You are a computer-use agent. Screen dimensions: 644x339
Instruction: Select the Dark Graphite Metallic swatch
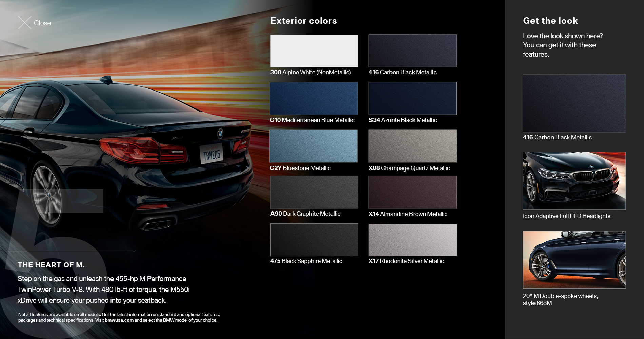314,192
